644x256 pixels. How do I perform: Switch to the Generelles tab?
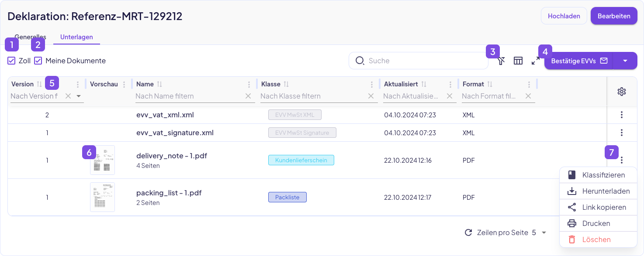30,37
